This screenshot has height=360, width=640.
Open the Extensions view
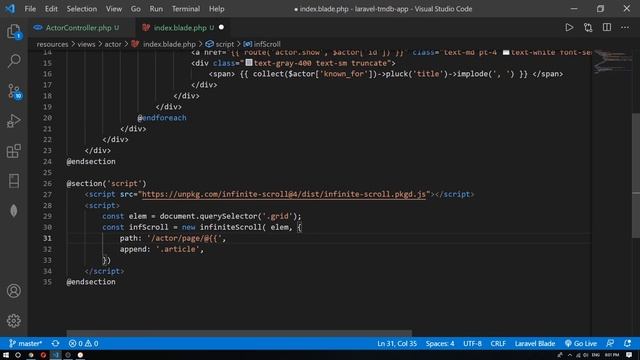pyautogui.click(x=13, y=151)
